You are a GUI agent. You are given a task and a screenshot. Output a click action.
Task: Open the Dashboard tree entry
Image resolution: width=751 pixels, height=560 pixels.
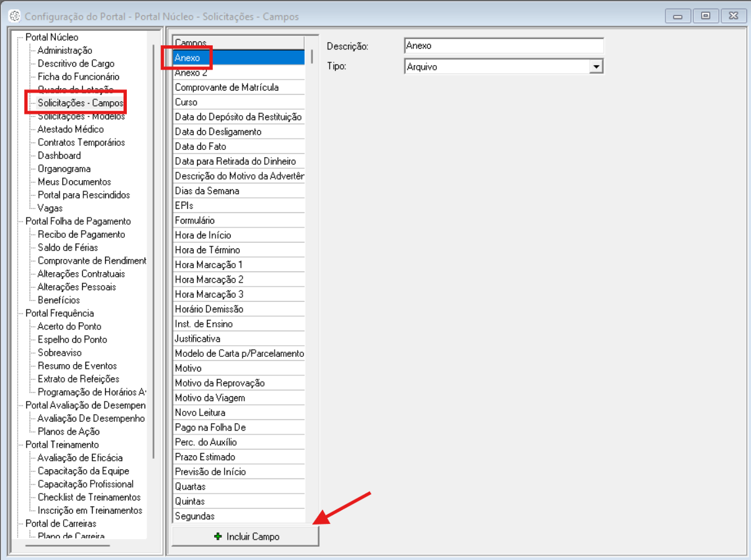pos(59,156)
